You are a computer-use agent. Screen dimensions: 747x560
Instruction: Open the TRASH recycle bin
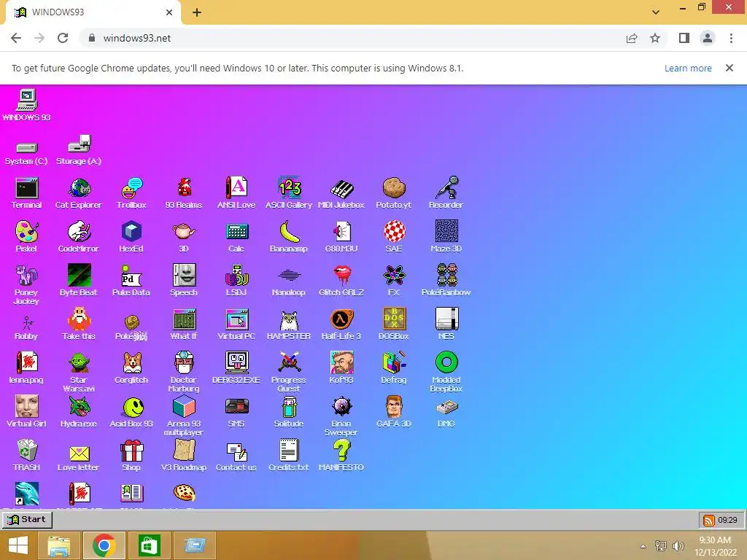coord(27,456)
